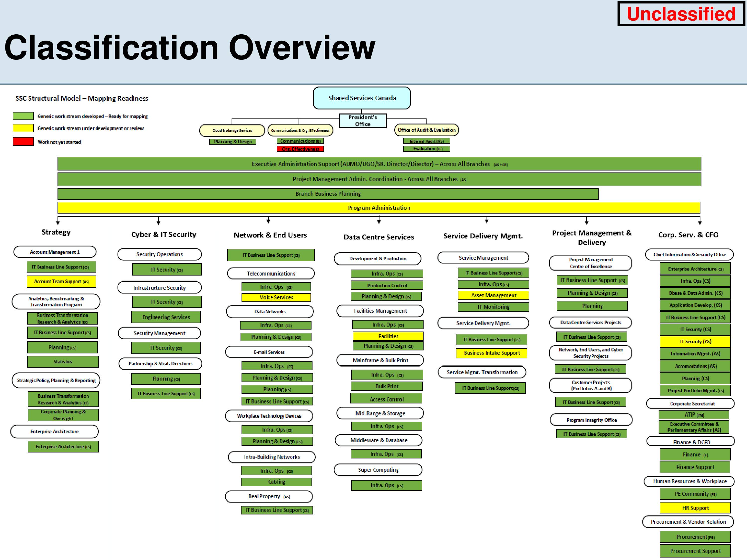Click the 'E-mail Services' oval
This screenshot has height=560, width=747.
click(269, 352)
